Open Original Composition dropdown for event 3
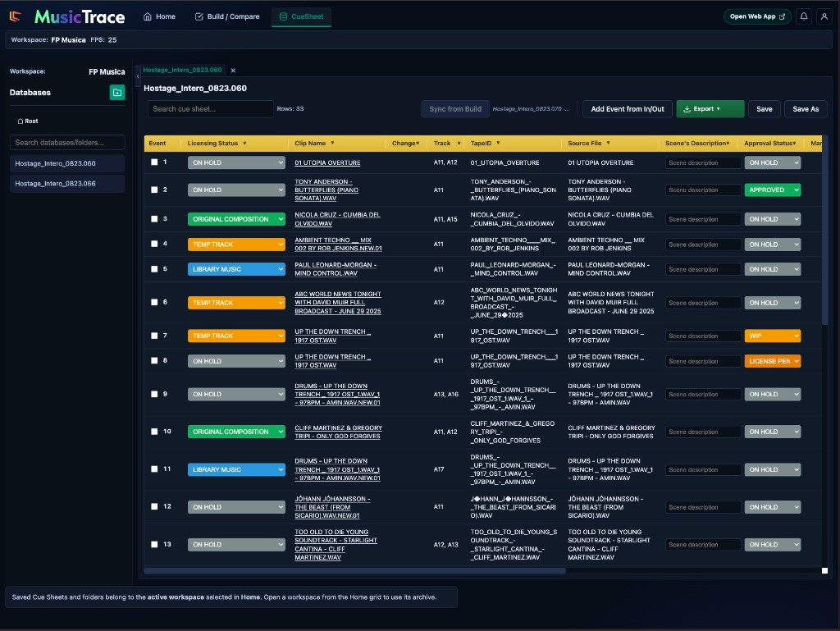This screenshot has width=840, height=631. 236,219
